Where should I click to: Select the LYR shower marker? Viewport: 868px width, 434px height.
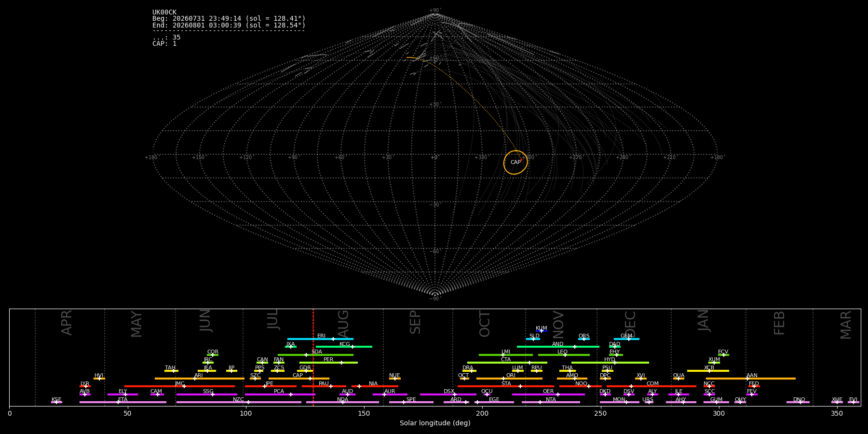pos(86,386)
